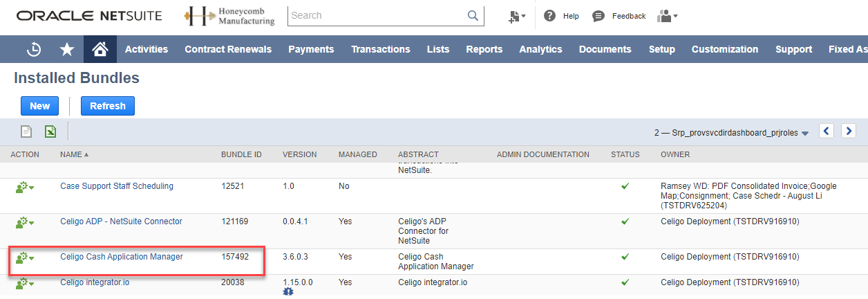Open the Shortcuts star icon

[x=67, y=49]
